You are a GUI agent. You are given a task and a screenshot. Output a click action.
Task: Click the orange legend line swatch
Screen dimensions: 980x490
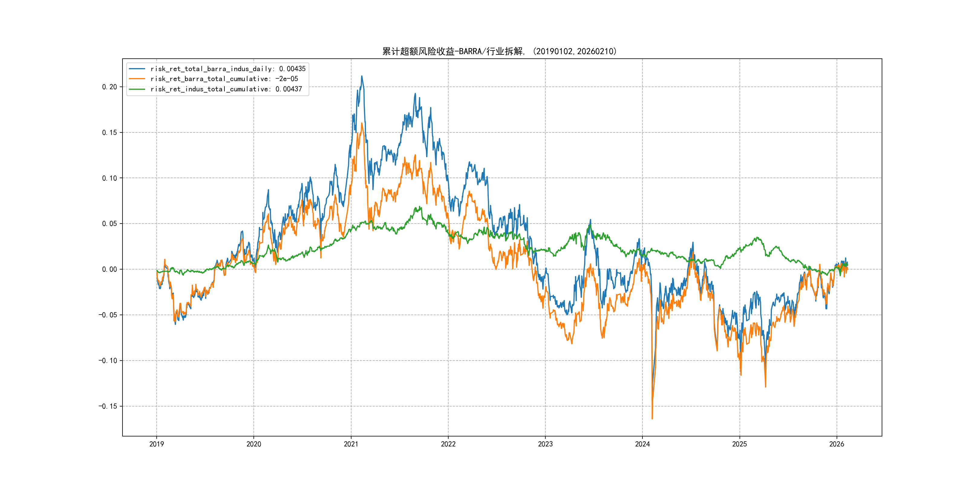(137, 79)
